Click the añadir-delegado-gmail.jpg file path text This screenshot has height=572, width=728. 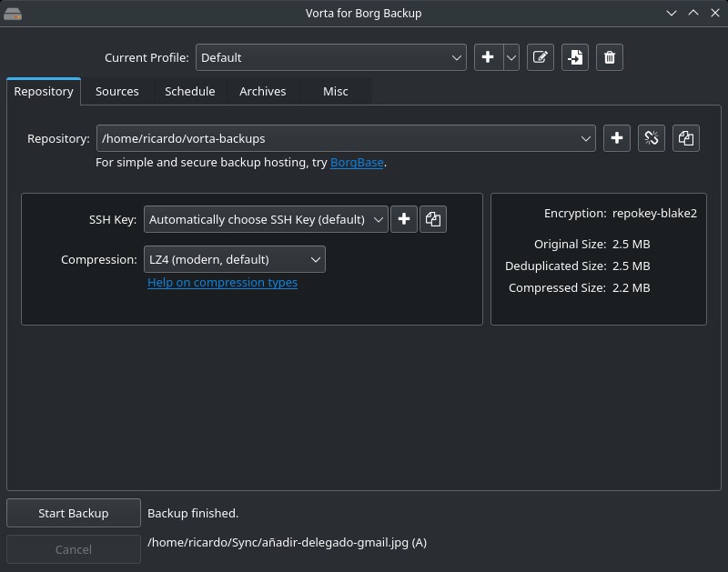tap(287, 543)
